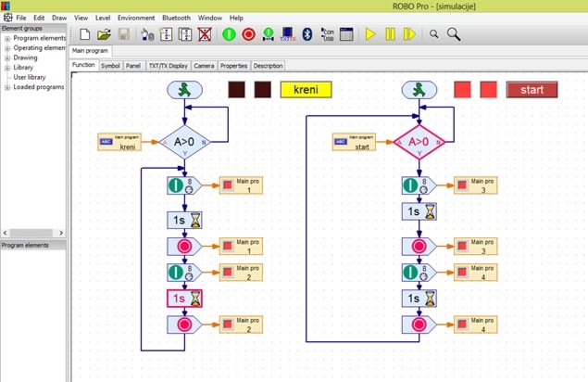Viewport: 588px width, 382px height.
Task: Create a new program with the blank page icon
Action: [x=85, y=34]
